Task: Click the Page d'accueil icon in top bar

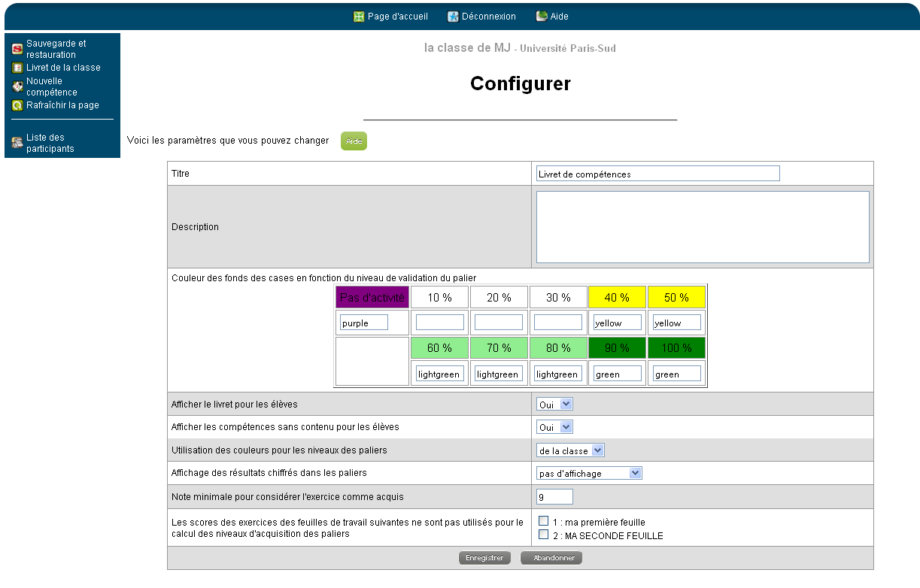Action: tap(359, 16)
